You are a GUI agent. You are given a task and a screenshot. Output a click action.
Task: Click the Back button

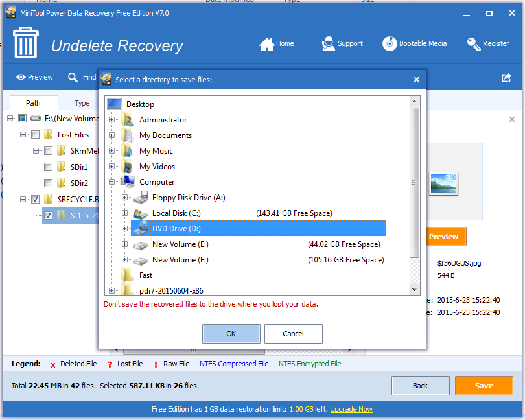pyautogui.click(x=420, y=386)
